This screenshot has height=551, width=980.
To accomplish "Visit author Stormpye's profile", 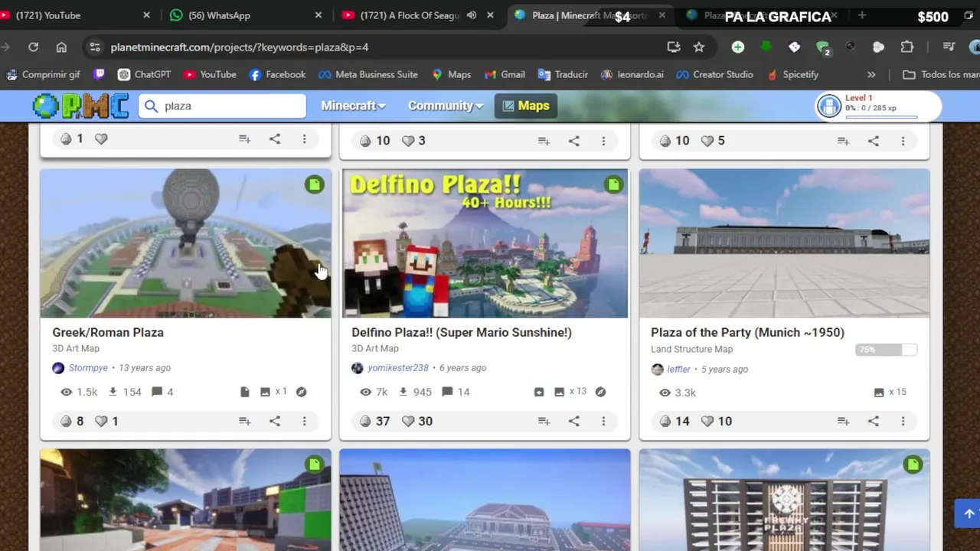I will coord(88,368).
